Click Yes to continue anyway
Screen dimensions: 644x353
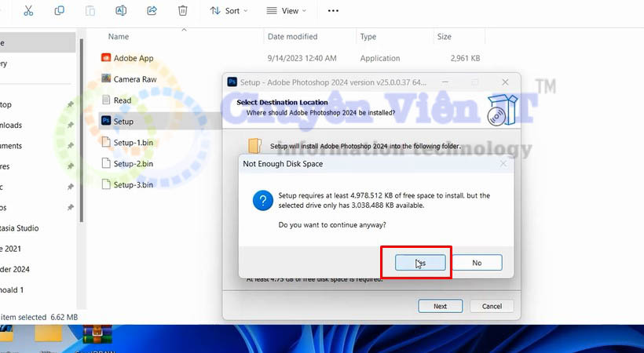tap(420, 263)
